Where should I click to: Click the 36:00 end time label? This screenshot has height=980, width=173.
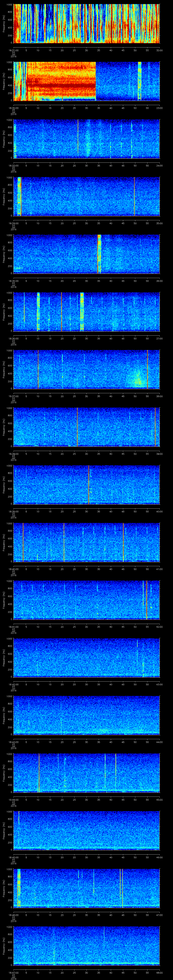click(159, 281)
